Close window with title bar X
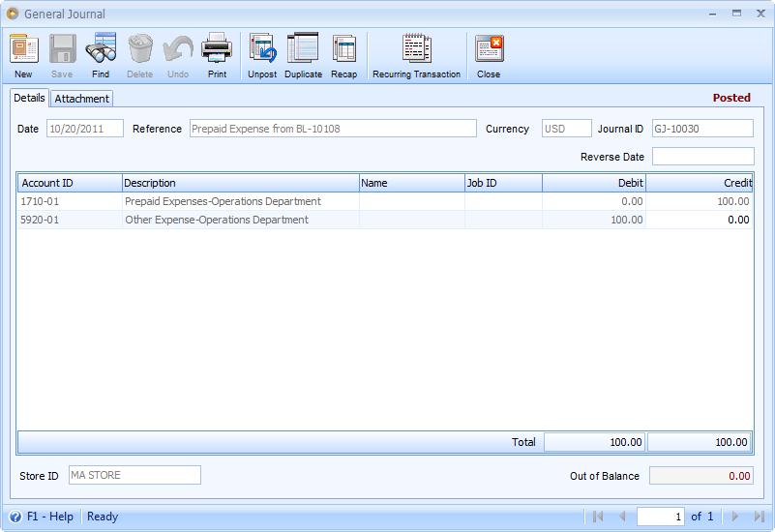 tap(761, 14)
